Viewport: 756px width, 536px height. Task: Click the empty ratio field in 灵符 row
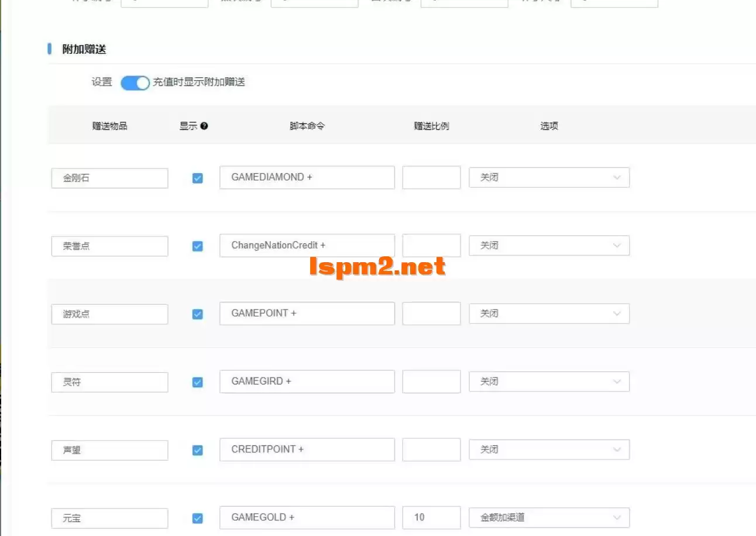[x=431, y=381]
